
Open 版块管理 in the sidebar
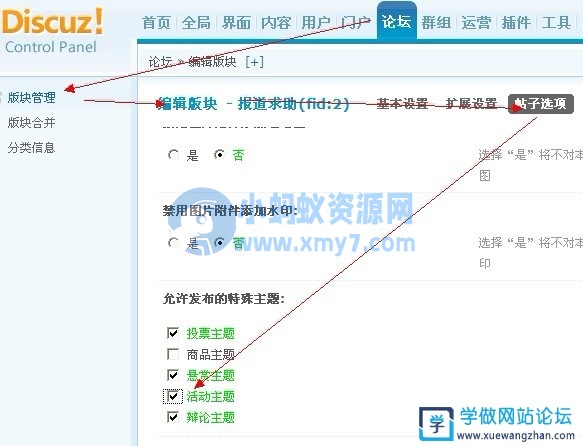[x=32, y=98]
